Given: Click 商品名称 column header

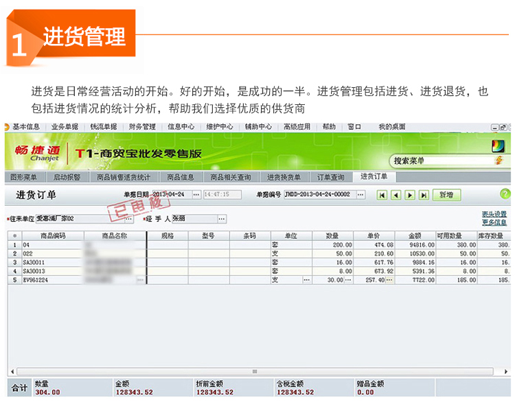Looking at the screenshot, I should [115, 236].
